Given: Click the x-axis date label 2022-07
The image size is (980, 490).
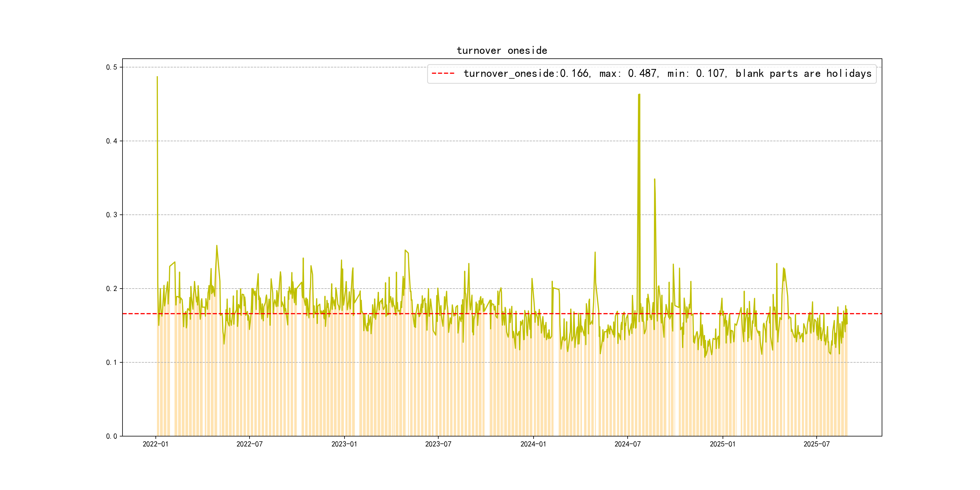Looking at the screenshot, I should [249, 444].
